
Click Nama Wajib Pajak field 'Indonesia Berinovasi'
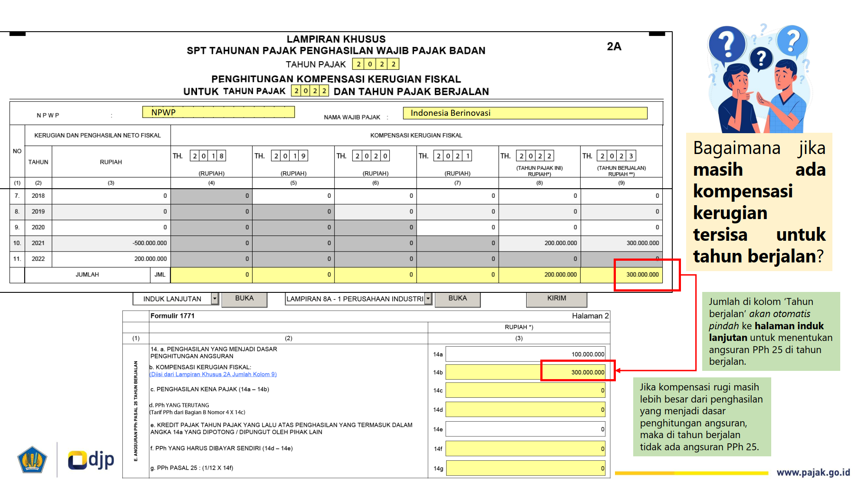click(525, 113)
